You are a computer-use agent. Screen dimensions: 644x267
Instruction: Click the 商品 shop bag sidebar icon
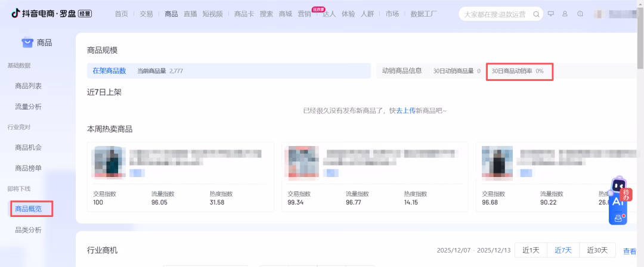(x=27, y=42)
